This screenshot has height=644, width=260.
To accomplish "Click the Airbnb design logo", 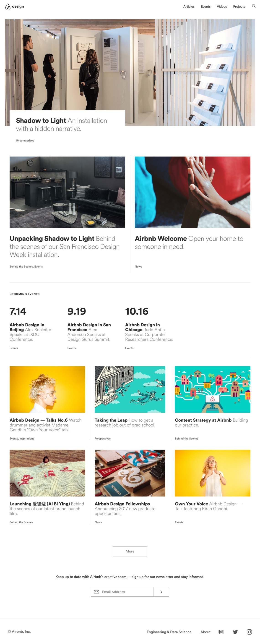I will 14,6.
